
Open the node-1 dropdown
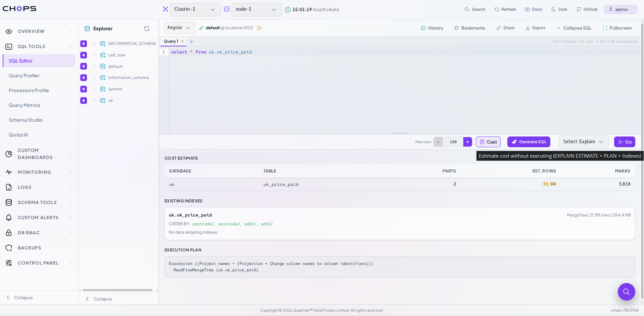coord(256,9)
